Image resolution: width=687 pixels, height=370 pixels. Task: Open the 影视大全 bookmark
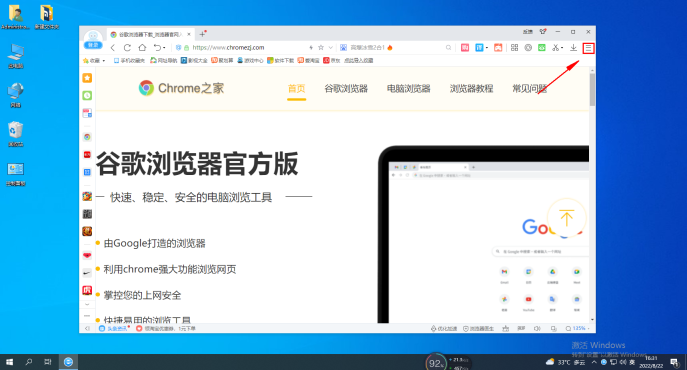point(194,60)
